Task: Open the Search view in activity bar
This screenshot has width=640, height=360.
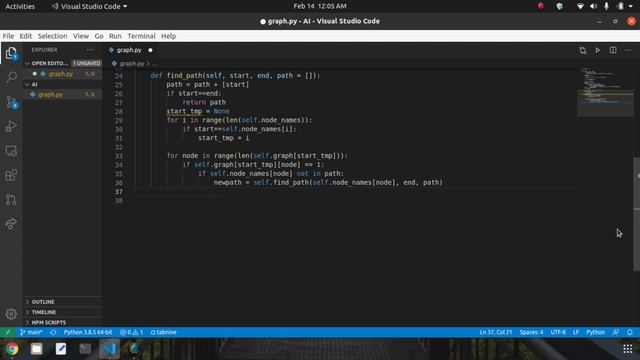Action: pos(11,77)
